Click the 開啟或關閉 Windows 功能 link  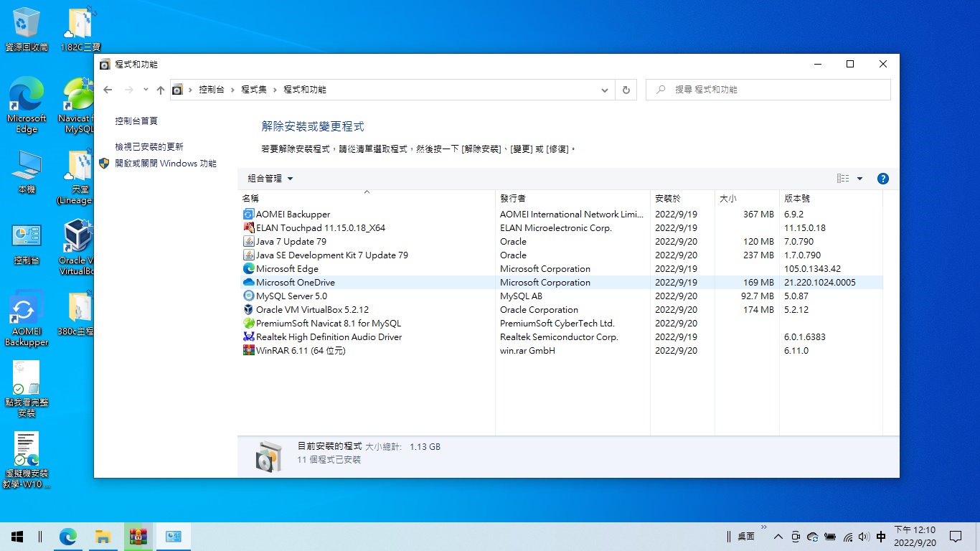[165, 164]
